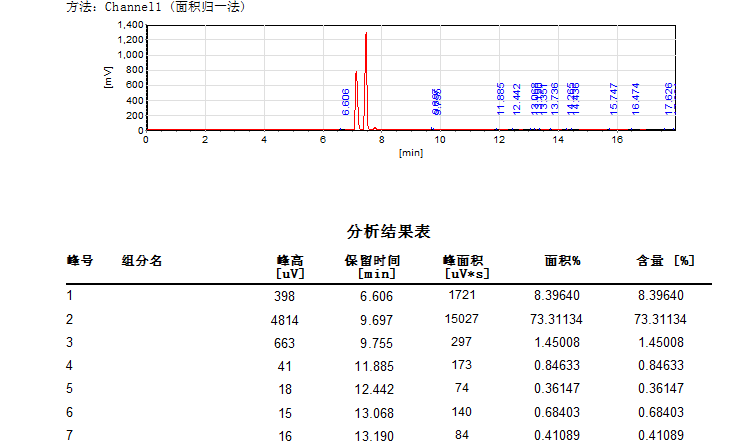Click peak area value 173
The image size is (737, 448).
pos(462,365)
